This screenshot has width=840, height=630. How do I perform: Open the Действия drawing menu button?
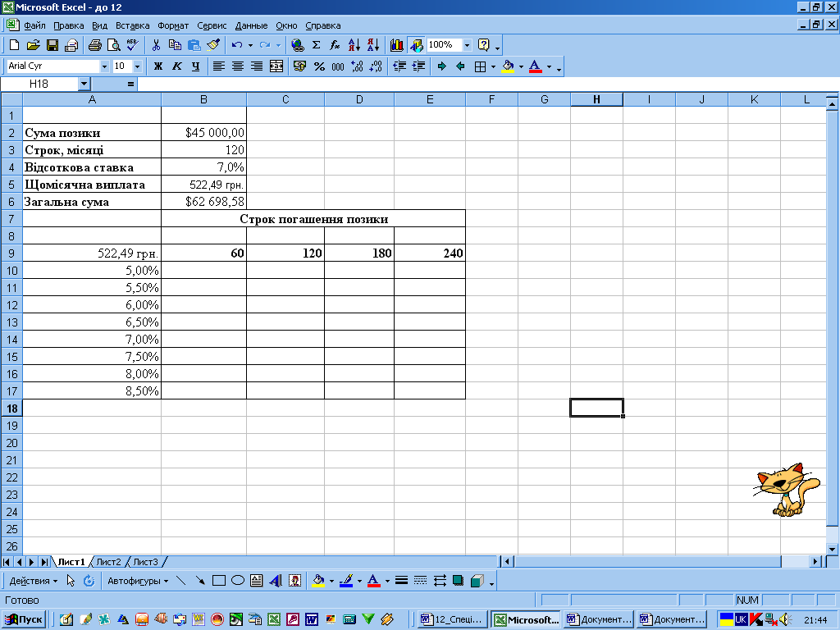tap(33, 581)
